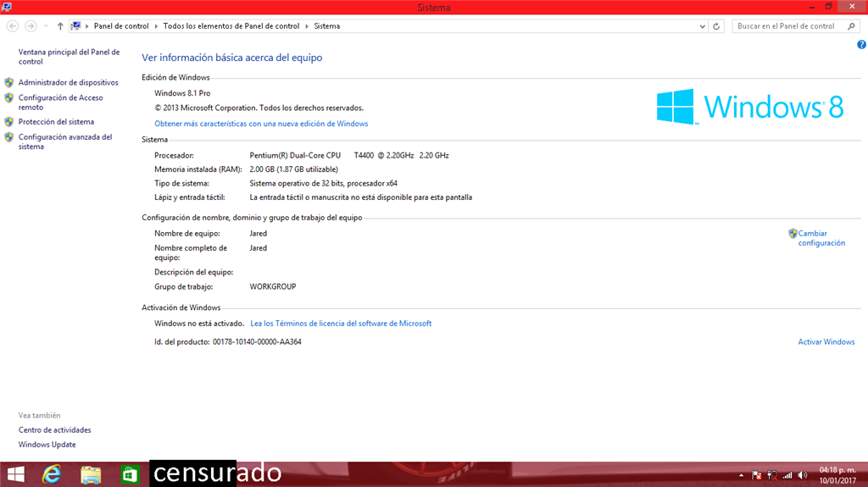Click the processor value 'Pentium(R) Dual-Core CPU'
Screen dimensions: 868x487
[x=295, y=156]
